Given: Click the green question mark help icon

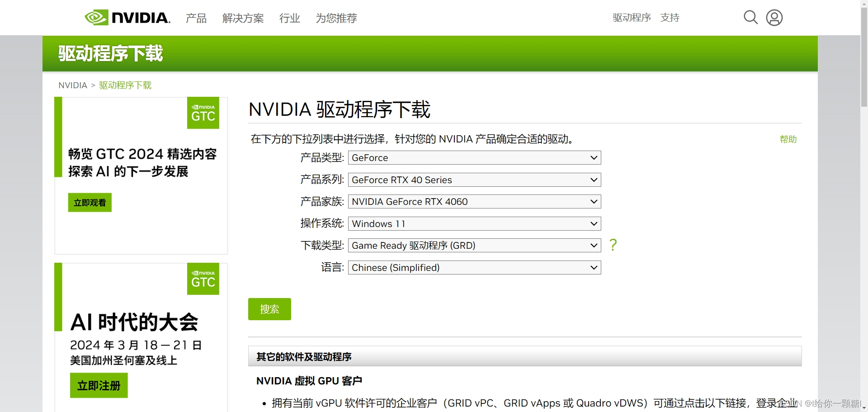Looking at the screenshot, I should 613,245.
